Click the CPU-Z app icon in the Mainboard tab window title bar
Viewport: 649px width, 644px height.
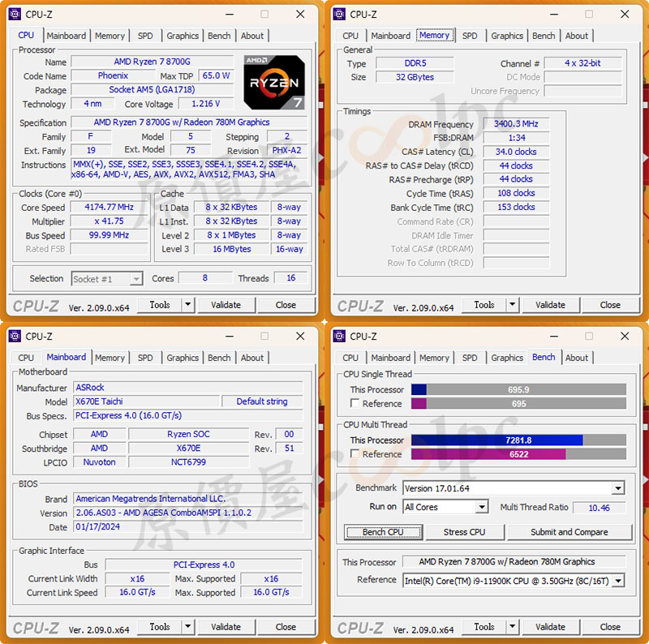[15, 336]
